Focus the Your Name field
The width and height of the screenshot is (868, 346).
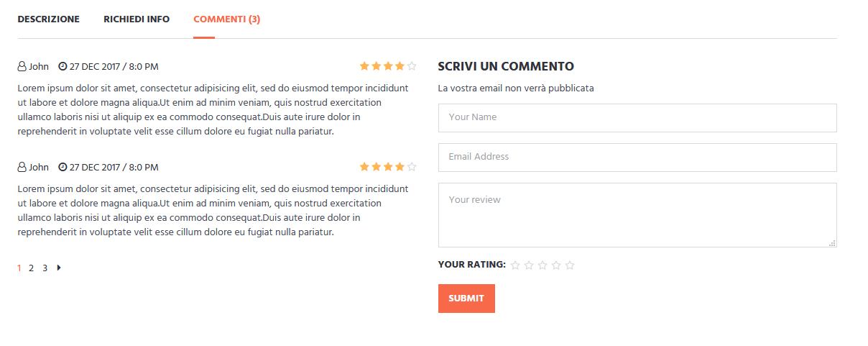pyautogui.click(x=637, y=118)
